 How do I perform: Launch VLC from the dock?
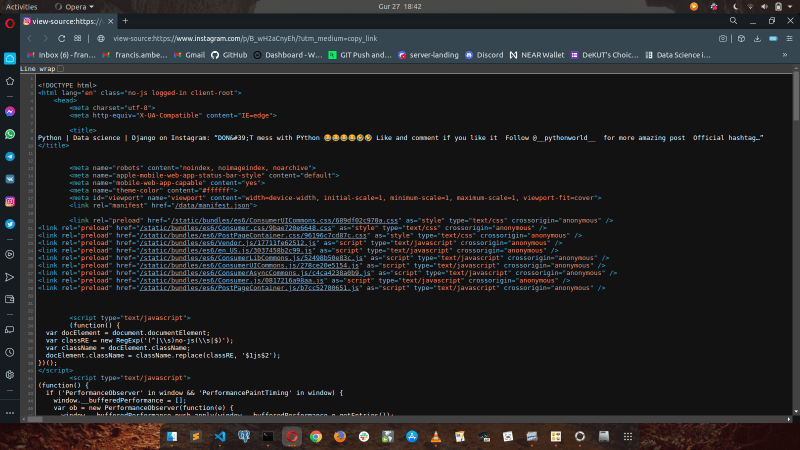pos(436,436)
